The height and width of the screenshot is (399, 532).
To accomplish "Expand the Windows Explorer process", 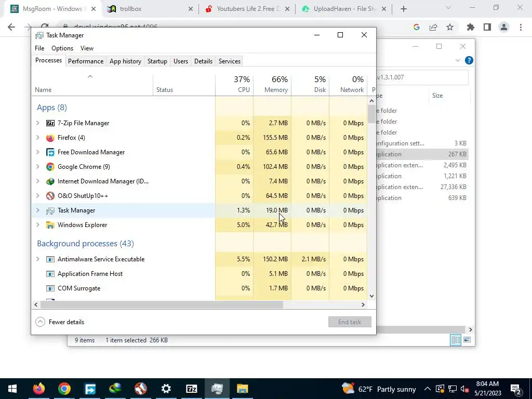I will [x=37, y=225].
